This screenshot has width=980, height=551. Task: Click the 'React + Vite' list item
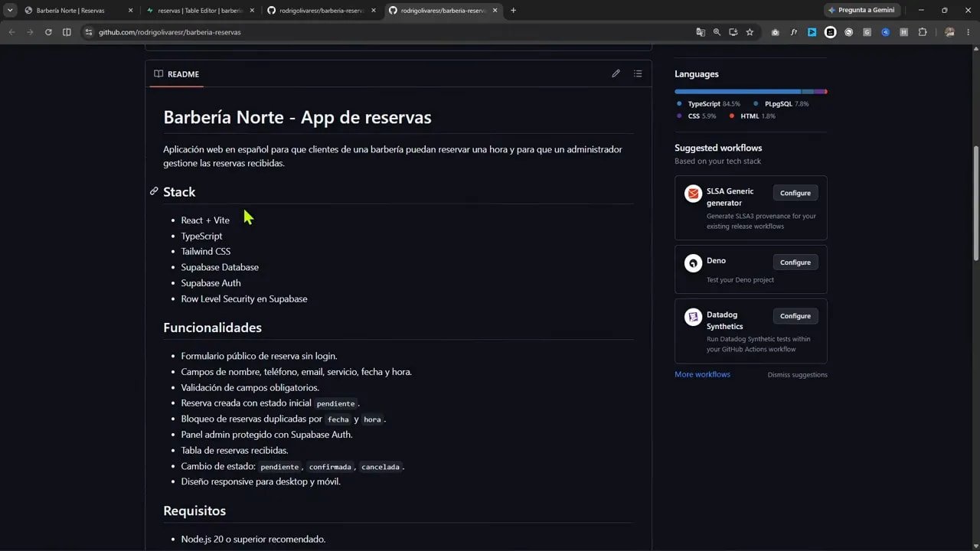(x=205, y=220)
